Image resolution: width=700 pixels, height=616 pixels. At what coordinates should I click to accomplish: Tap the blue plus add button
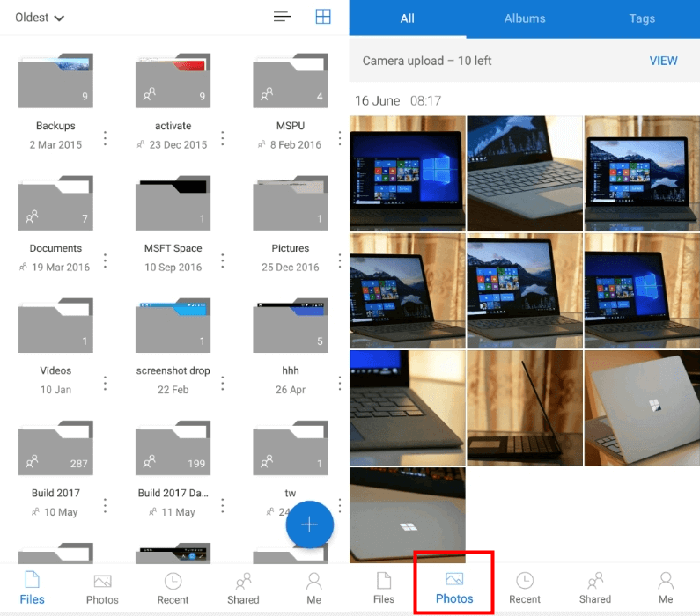[x=309, y=525]
